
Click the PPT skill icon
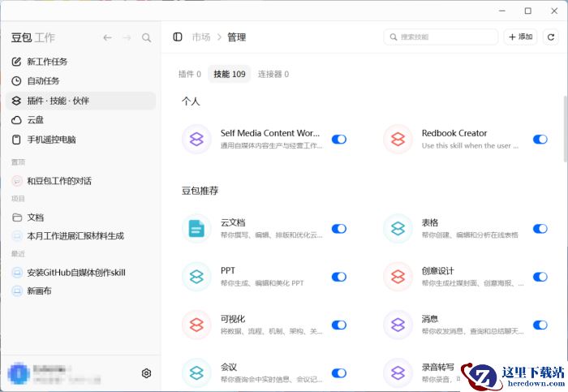[196, 277]
